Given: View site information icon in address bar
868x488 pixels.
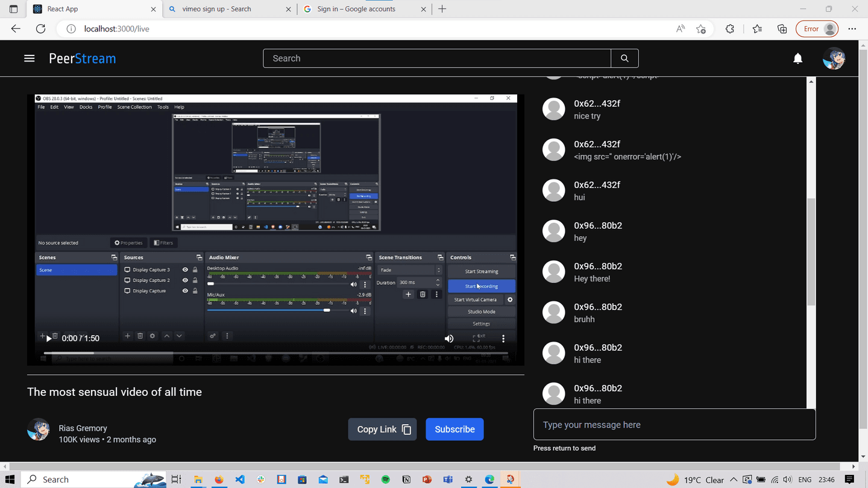Looking at the screenshot, I should (71, 29).
